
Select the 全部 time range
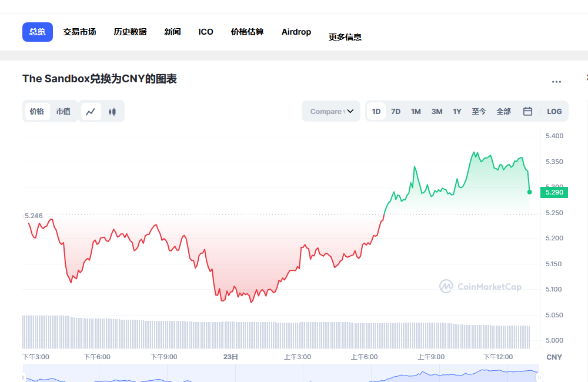504,111
